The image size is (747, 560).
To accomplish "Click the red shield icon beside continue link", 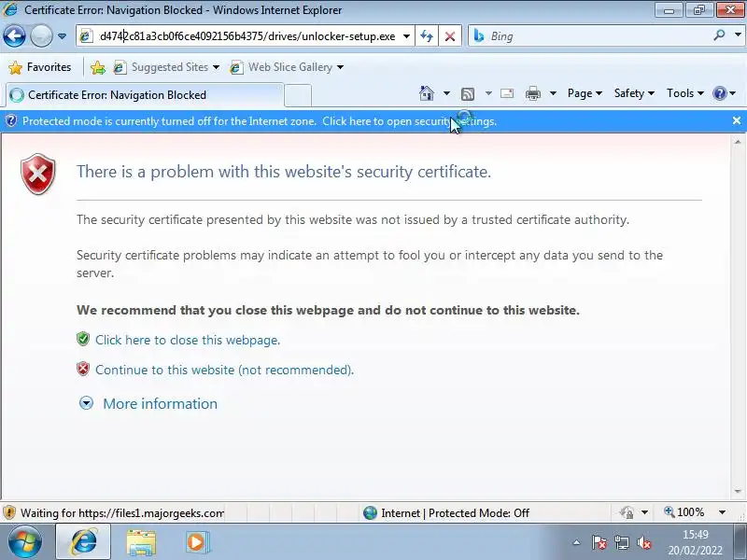I will (83, 369).
